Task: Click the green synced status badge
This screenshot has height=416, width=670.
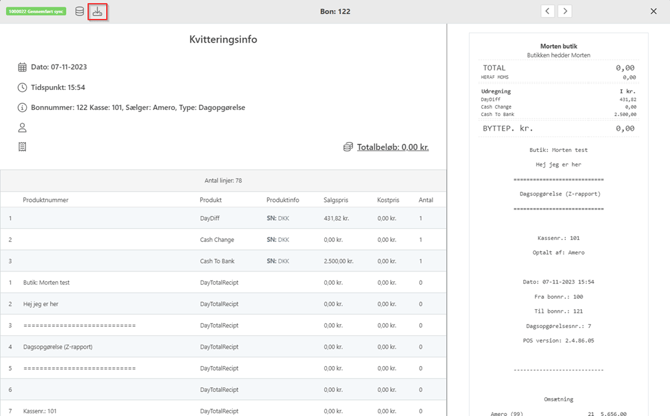Action: 37,12
